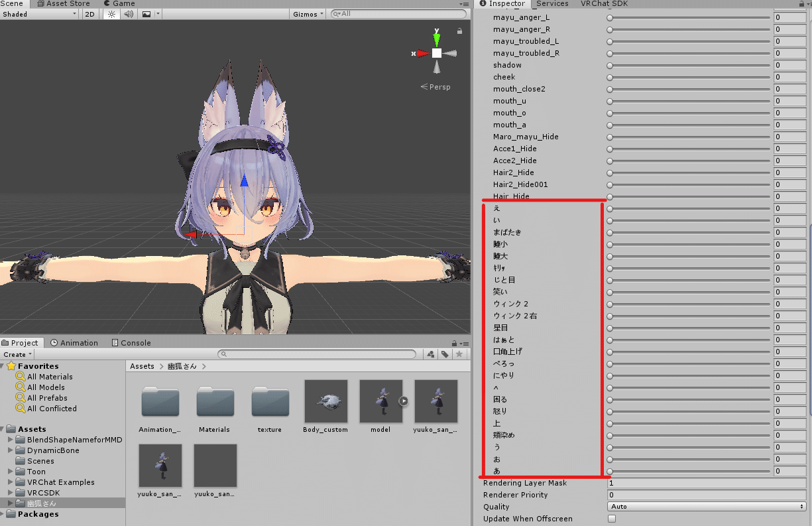Click Assets in the breadcrumb path
The width and height of the screenshot is (812, 526).
pyautogui.click(x=142, y=366)
